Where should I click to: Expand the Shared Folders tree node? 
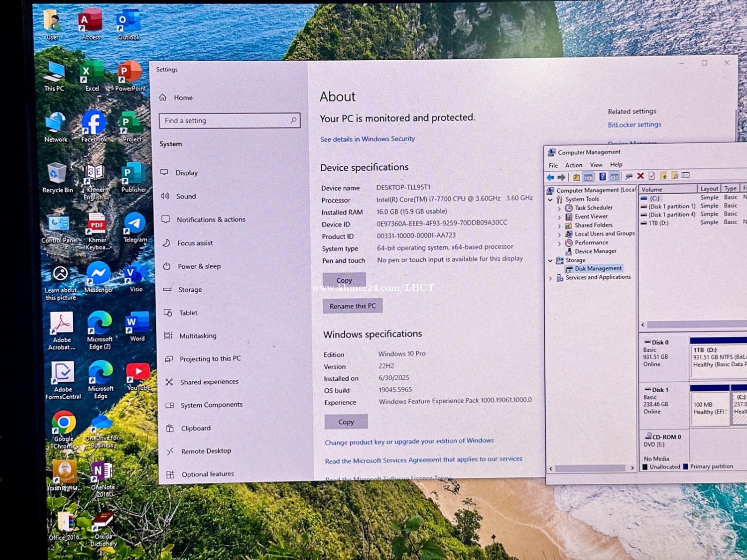(x=559, y=226)
